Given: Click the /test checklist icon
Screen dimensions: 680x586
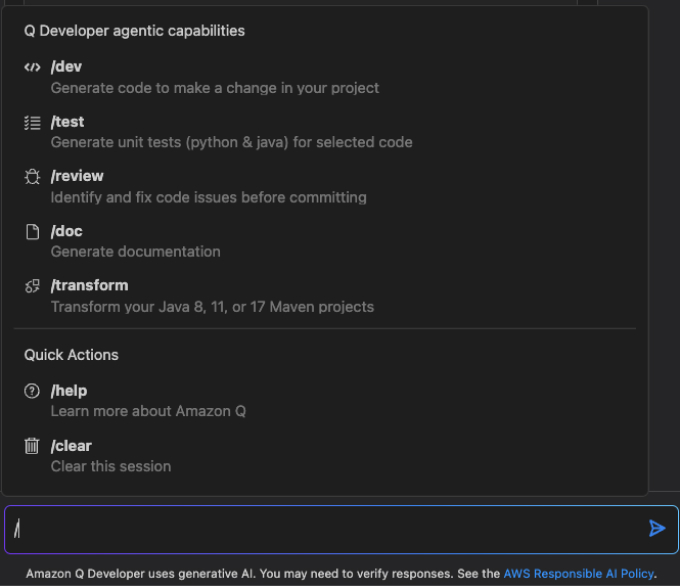Looking at the screenshot, I should 32,123.
